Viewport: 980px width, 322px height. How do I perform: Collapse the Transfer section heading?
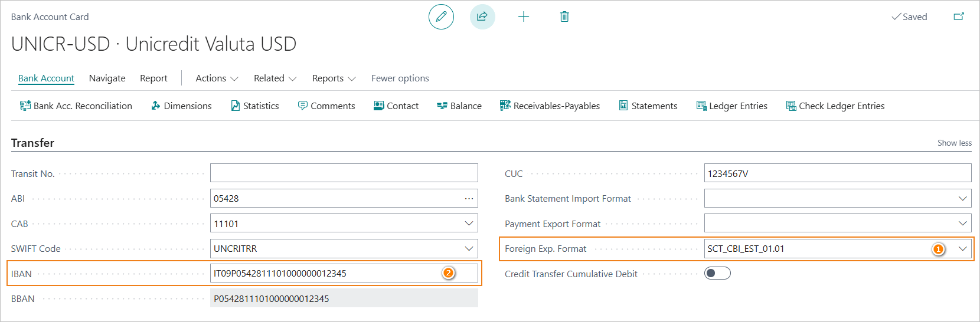click(x=32, y=143)
